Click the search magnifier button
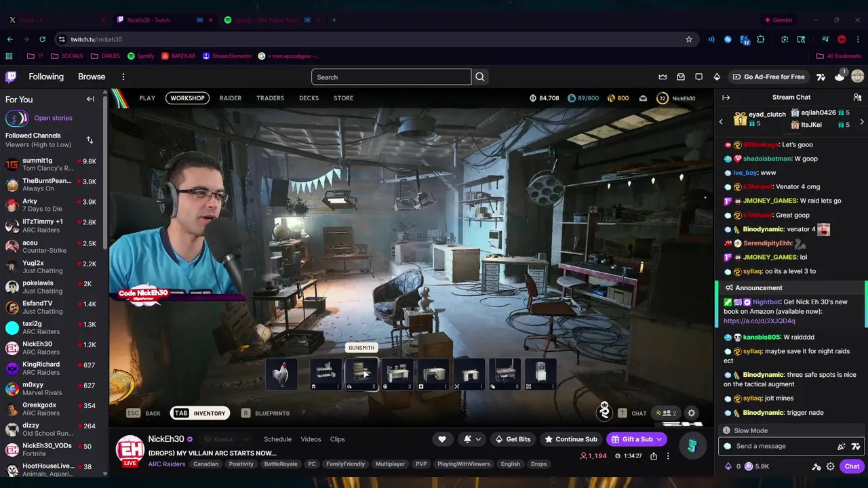This screenshot has width=868, height=488. point(480,77)
